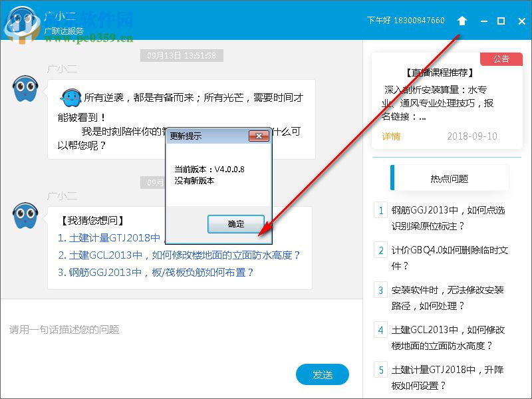Select hot question 1 about 钢筋GGJ2013 梁原位标注
The width and height of the screenshot is (532, 399).
click(x=450, y=216)
